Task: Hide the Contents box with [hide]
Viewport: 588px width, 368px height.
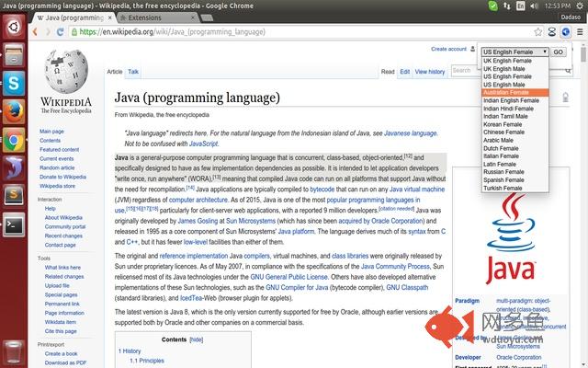Action: 196,339
